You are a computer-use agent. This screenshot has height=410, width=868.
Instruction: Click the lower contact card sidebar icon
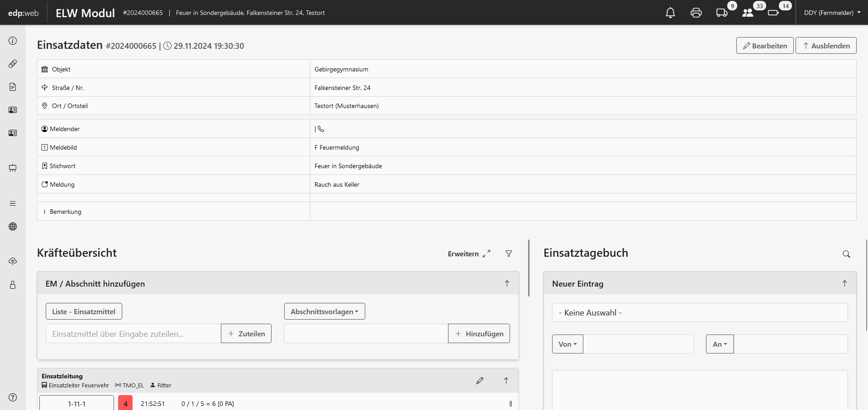(13, 133)
